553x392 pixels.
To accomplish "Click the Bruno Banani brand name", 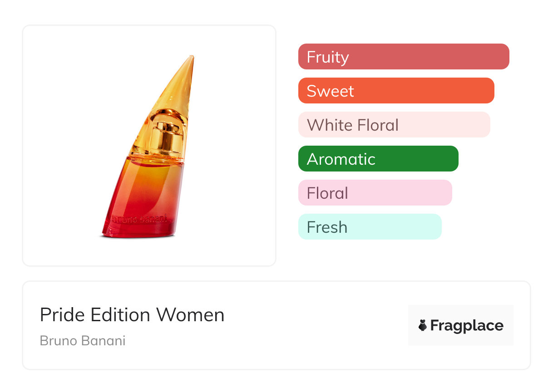I will 83,340.
